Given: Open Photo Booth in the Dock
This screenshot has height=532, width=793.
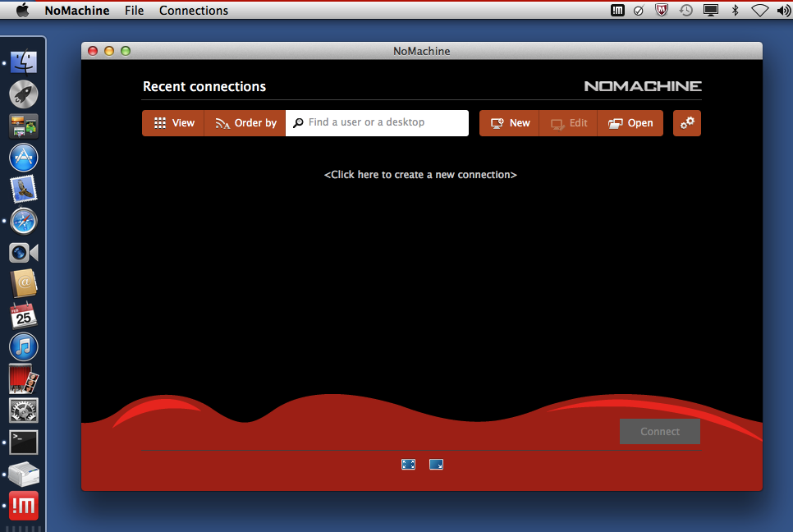Looking at the screenshot, I should [x=23, y=378].
